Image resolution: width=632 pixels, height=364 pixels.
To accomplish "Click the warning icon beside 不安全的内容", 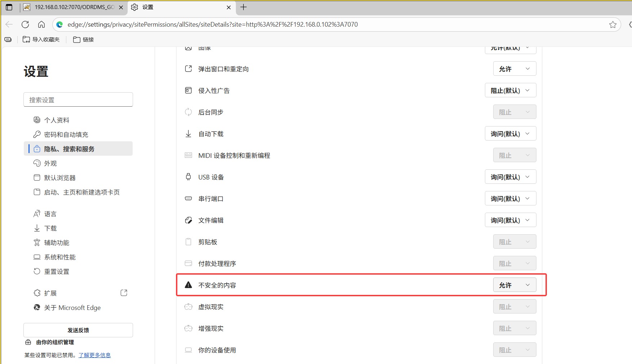I will click(x=188, y=285).
